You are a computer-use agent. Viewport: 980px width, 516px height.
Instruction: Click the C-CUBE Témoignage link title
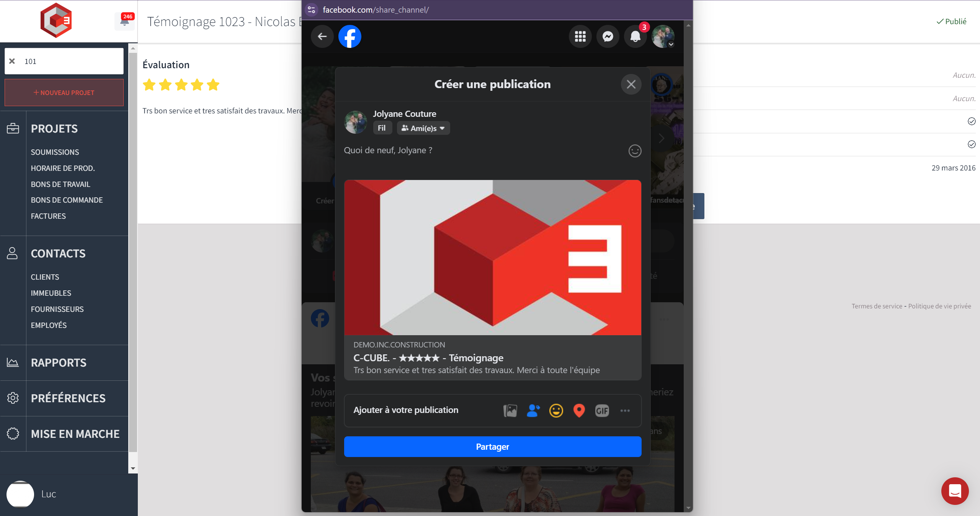[428, 358]
